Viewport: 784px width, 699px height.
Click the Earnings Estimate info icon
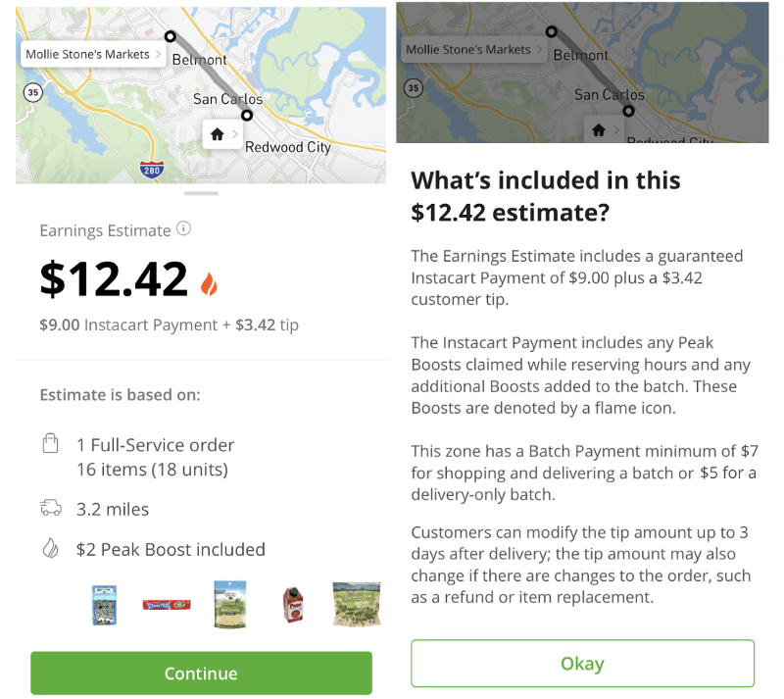point(183,229)
